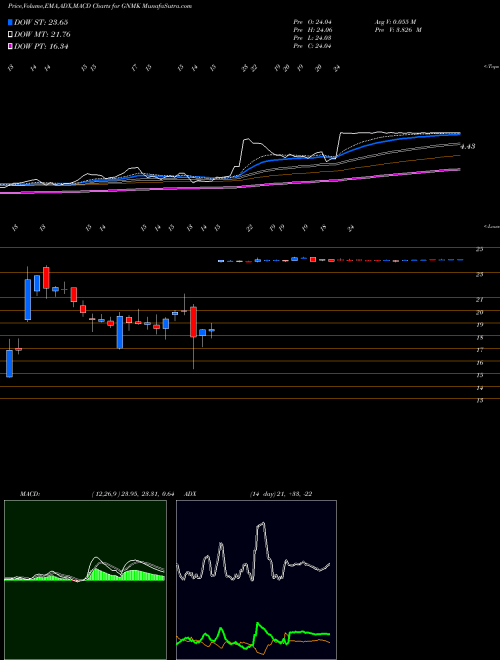Click the ADX '(14 day) 21, +33, -22' text
Viewport: 500px width, 660px height.
pyautogui.click(x=281, y=494)
